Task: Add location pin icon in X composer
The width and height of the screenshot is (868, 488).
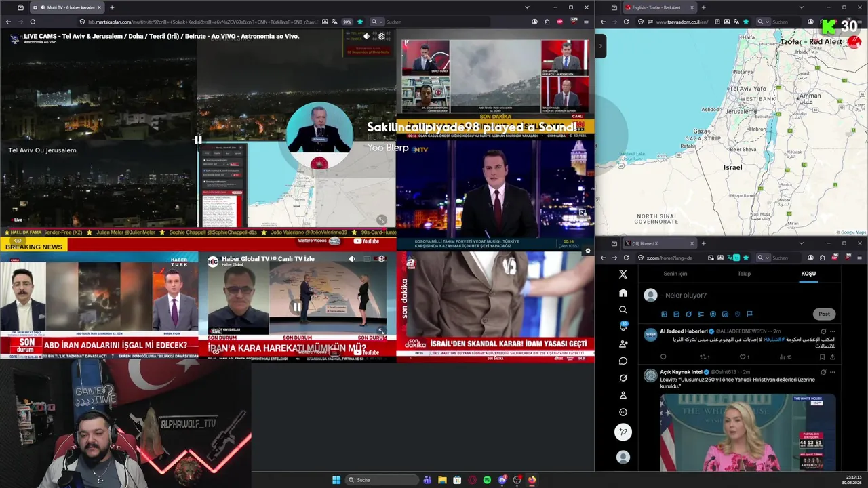Action: 737,314
